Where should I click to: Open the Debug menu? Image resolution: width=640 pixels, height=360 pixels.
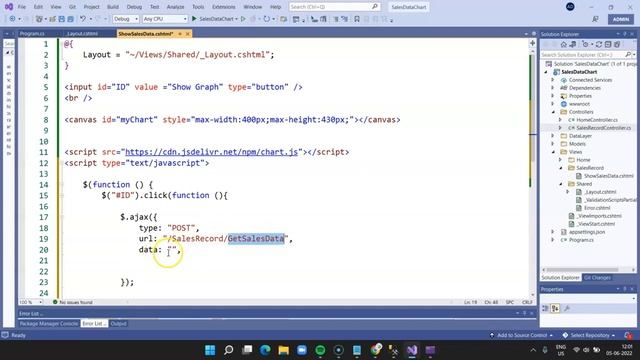coord(134,7)
